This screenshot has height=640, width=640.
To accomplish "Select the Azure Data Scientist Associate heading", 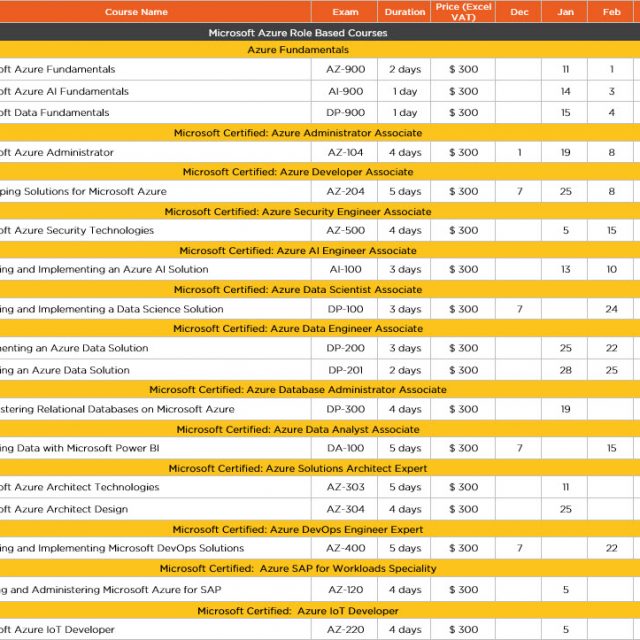I will (x=297, y=290).
